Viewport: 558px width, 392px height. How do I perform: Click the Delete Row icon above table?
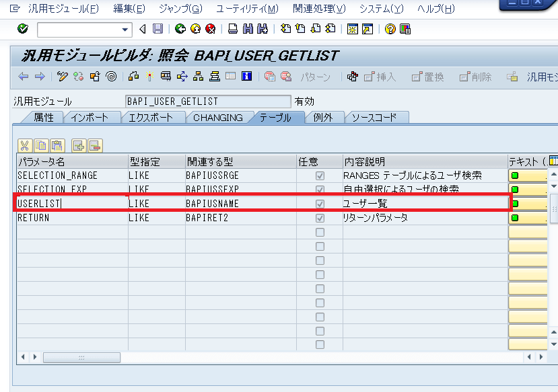[x=95, y=146]
